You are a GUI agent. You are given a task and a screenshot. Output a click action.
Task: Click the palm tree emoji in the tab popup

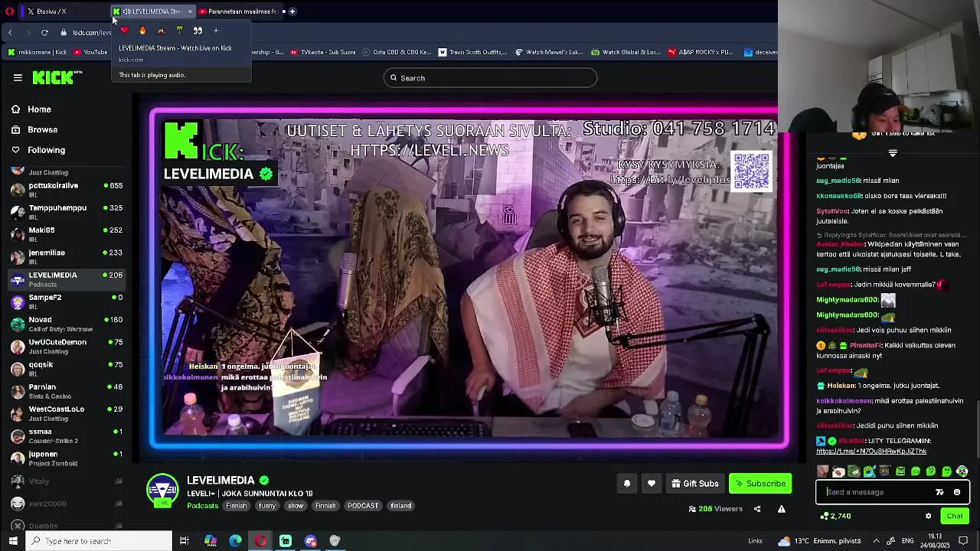179,31
